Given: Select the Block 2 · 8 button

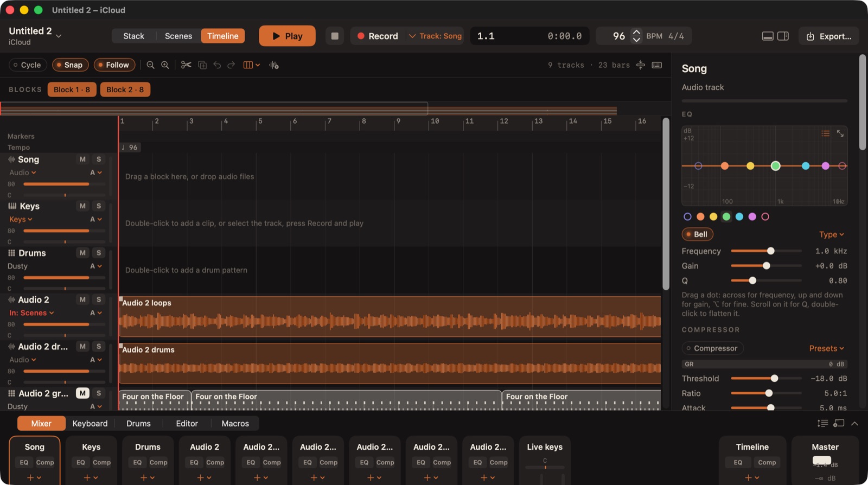Looking at the screenshot, I should click(125, 90).
